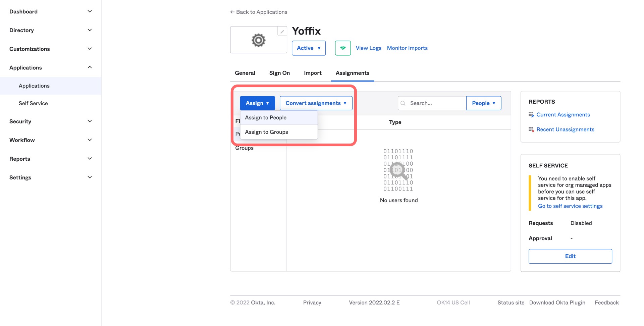The width and height of the screenshot is (644, 326).
Task: Click the OK14 US Cell text
Action: coord(453,303)
